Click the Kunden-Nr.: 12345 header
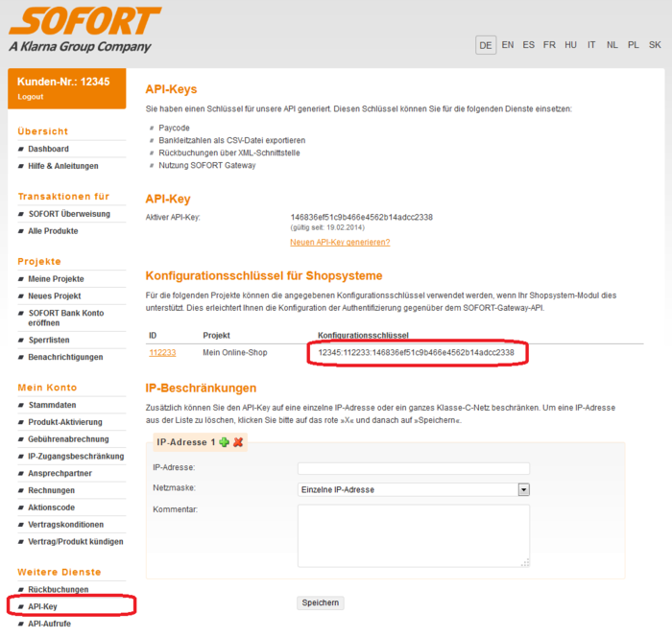672x637 pixels. pos(63,82)
